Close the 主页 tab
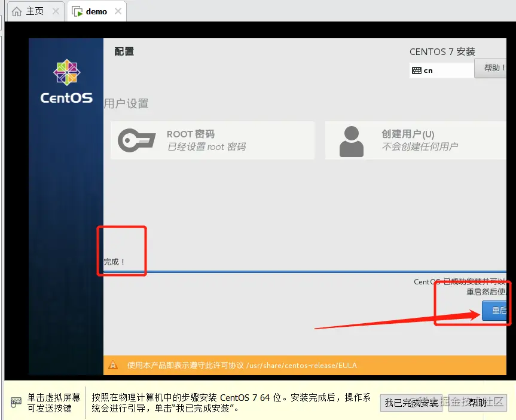This screenshot has width=516, height=420. (x=56, y=11)
